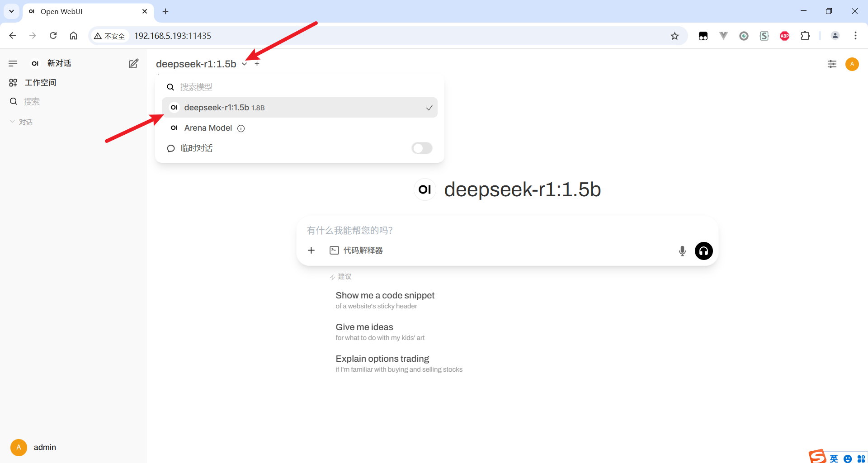868x463 pixels.
Task: Close the Open WebUI tab
Action: pyautogui.click(x=145, y=11)
